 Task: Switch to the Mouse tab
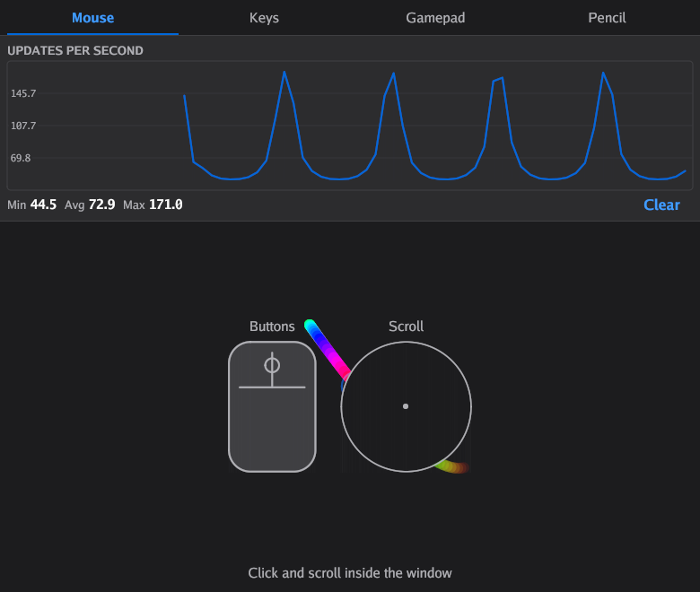[92, 18]
